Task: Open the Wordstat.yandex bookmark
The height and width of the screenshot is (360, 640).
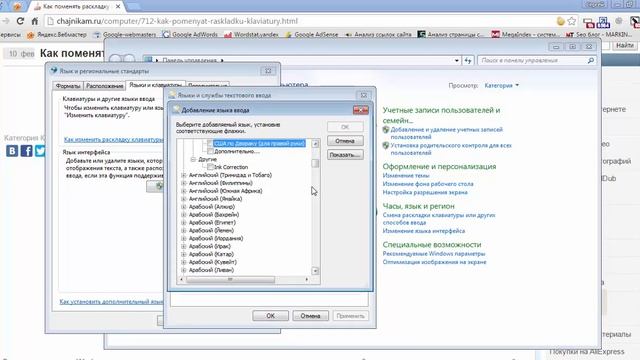Action: point(251,35)
